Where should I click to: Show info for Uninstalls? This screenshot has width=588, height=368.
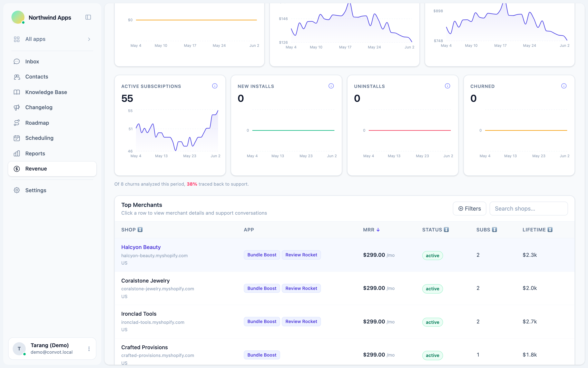pos(448,86)
